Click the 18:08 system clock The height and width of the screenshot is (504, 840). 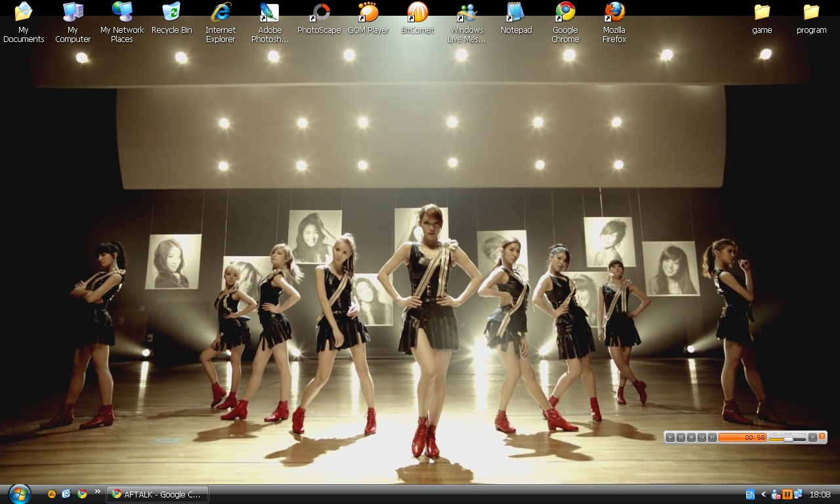point(820,494)
